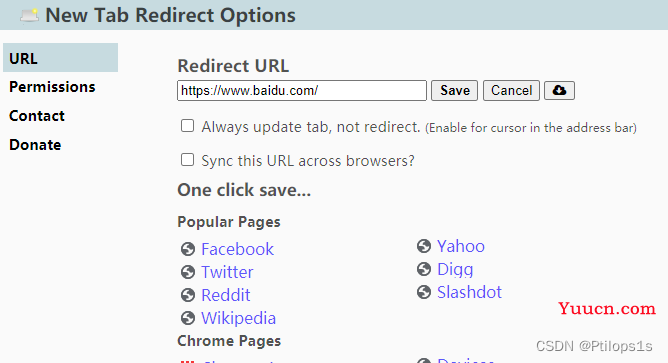Image resolution: width=668 pixels, height=363 pixels.
Task: Click the globe icon beside Reddit
Action: 188,295
